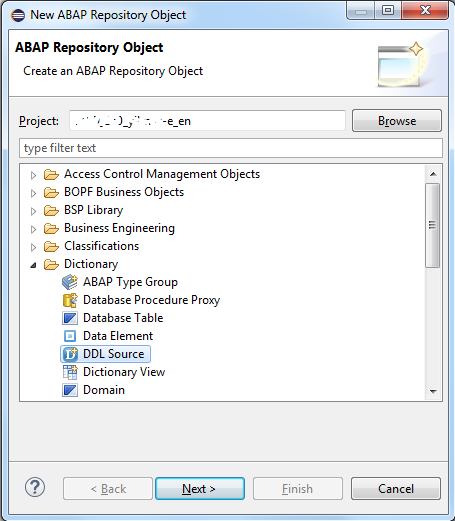Screen dimensions: 455x521
Task: Click the Data Element icon
Action: tap(70, 336)
